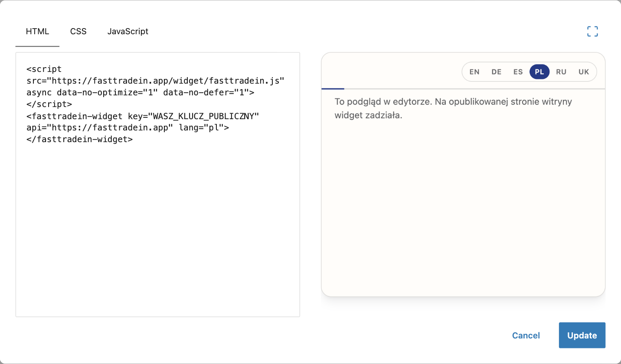This screenshot has height=364, width=621.
Task: Select DE language in the preview
Action: [497, 72]
